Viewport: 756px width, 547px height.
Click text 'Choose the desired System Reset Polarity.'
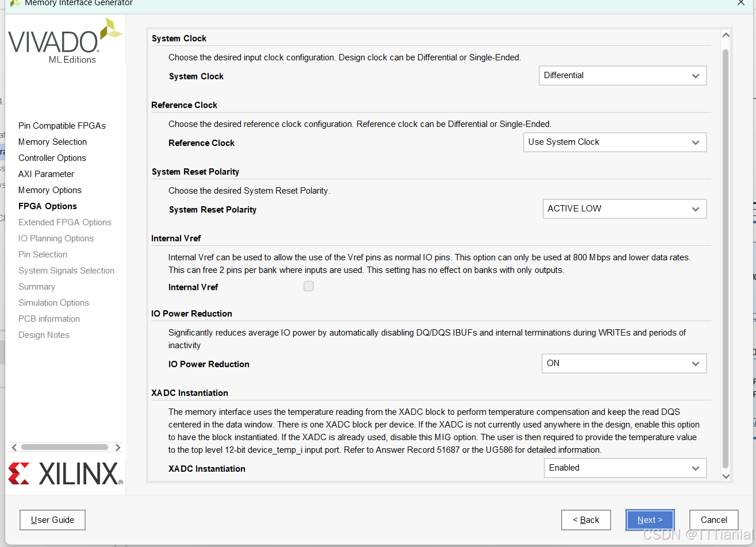point(249,191)
